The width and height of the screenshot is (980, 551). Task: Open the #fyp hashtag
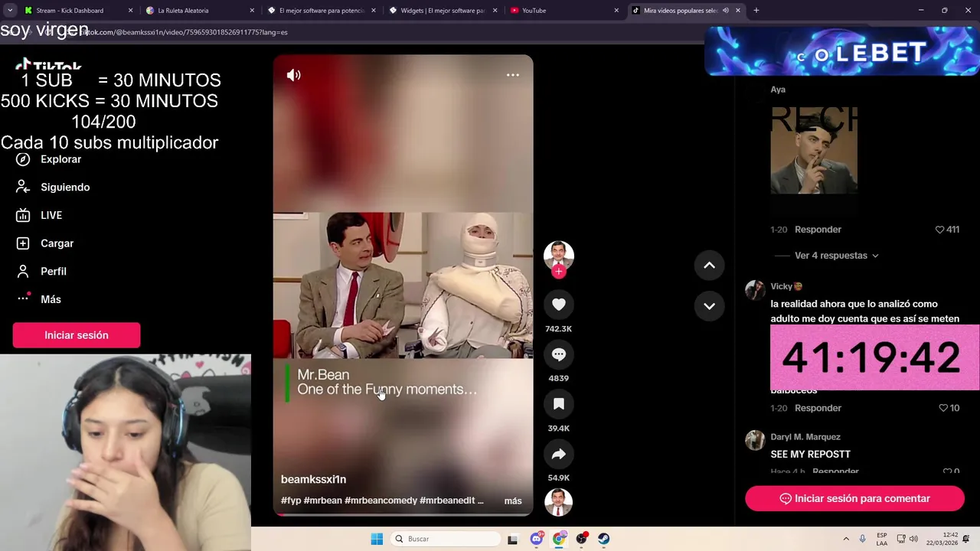(291, 500)
